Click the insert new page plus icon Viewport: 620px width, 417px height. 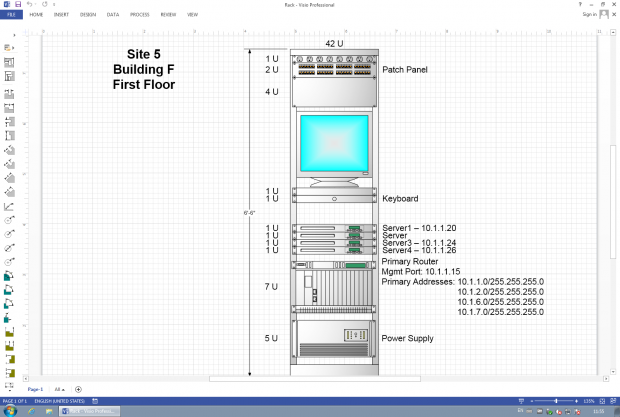pyautogui.click(x=78, y=389)
